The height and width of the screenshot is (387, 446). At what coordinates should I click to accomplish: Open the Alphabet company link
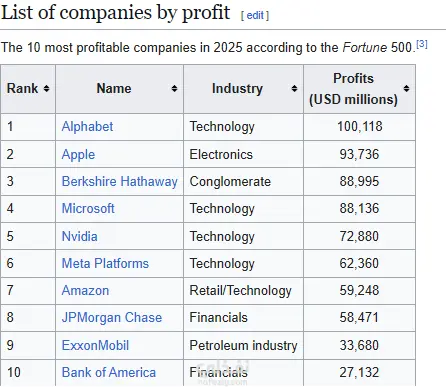[x=87, y=127]
